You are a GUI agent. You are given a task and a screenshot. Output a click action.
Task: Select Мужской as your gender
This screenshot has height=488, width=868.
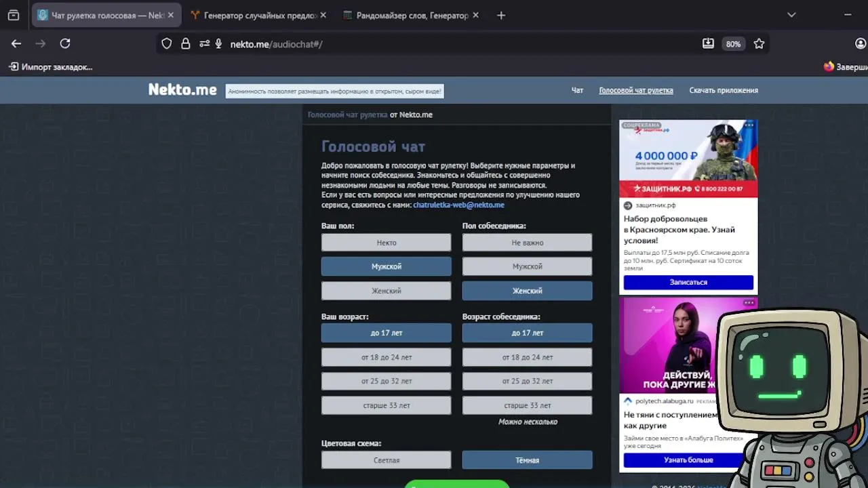386,266
